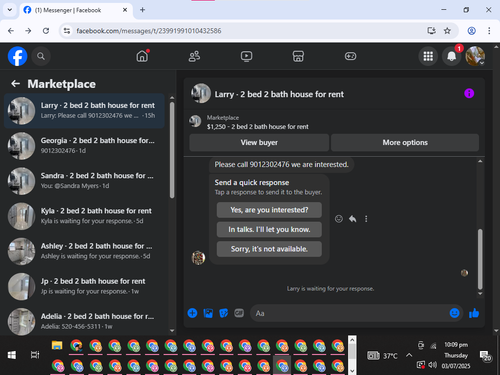The height and width of the screenshot is (375, 500).
Task: Reply to message arrow icon
Action: pos(352,219)
